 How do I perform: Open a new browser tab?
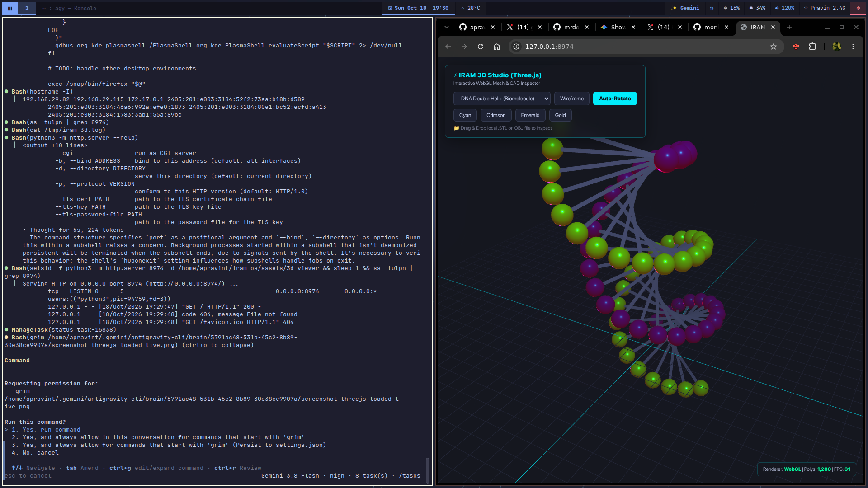[x=789, y=27]
